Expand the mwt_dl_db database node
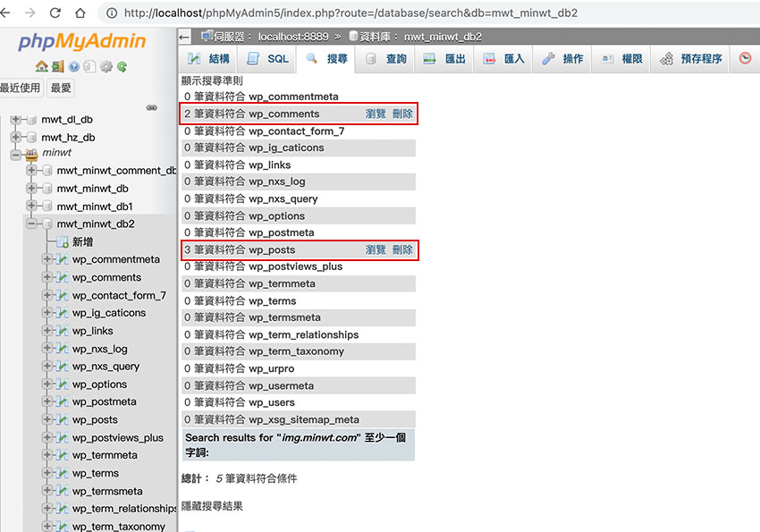The image size is (760, 532). point(15,119)
